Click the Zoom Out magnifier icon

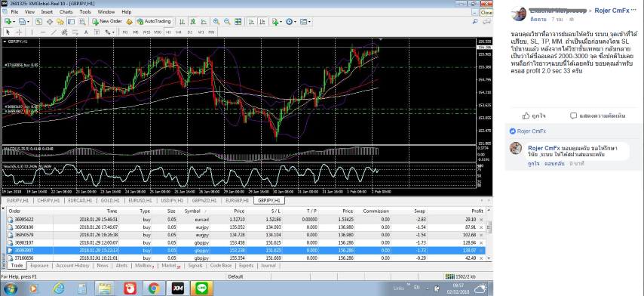pos(227,21)
